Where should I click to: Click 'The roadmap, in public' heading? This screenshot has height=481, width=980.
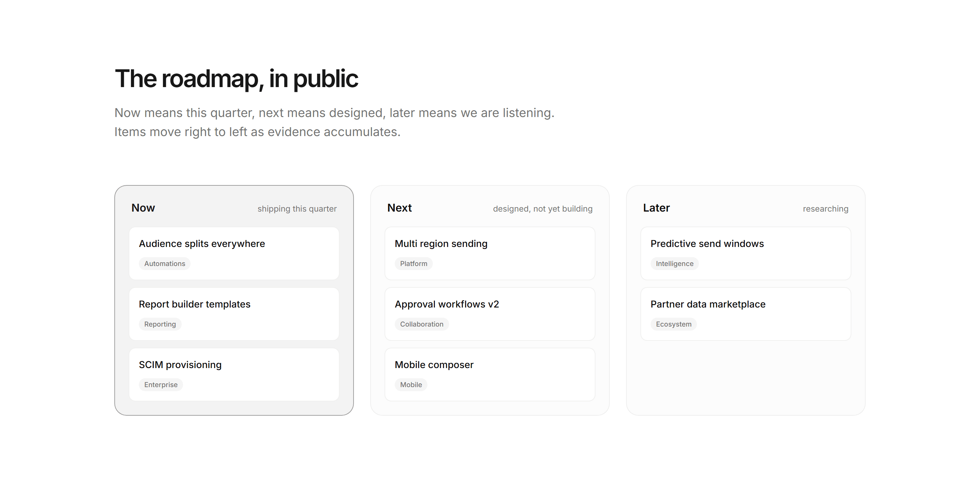pos(236,79)
